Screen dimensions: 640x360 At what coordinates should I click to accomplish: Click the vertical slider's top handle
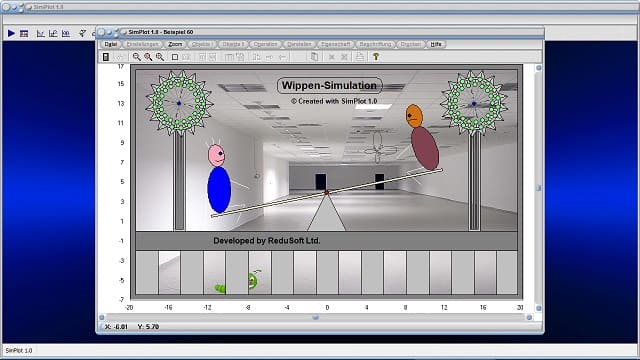(x=538, y=68)
